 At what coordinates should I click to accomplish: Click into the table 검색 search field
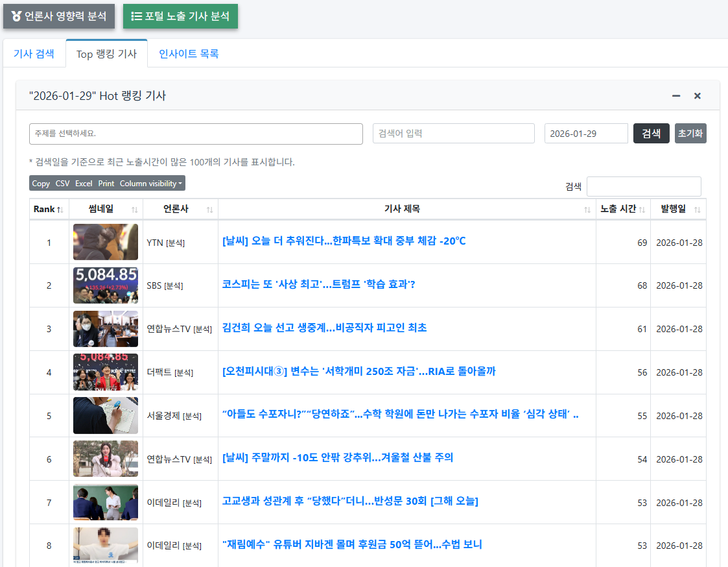(x=644, y=186)
